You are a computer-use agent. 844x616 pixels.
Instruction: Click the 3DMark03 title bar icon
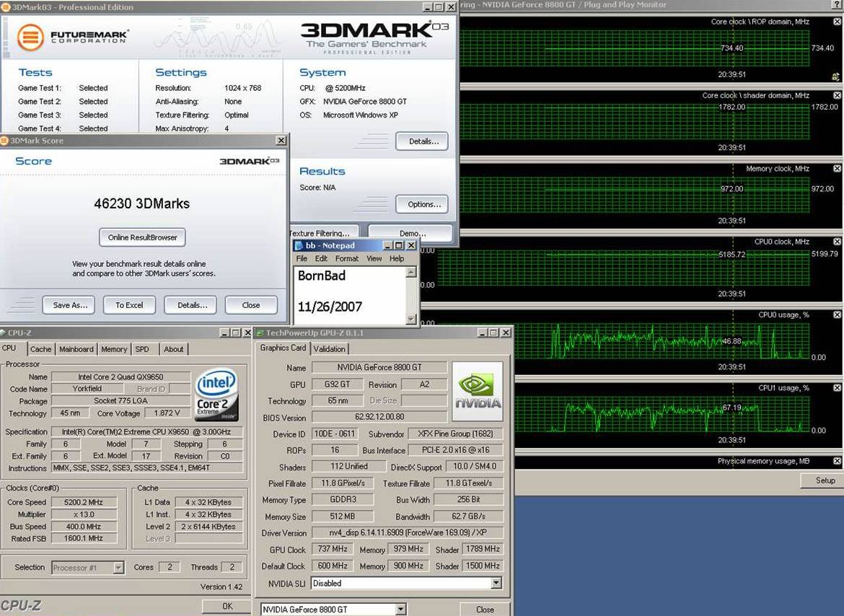(5, 7)
